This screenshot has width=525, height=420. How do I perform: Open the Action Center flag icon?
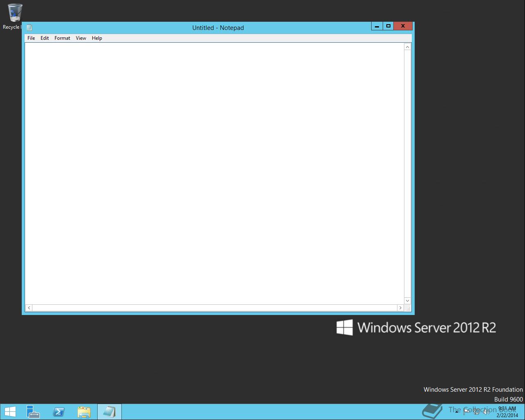[x=467, y=412]
